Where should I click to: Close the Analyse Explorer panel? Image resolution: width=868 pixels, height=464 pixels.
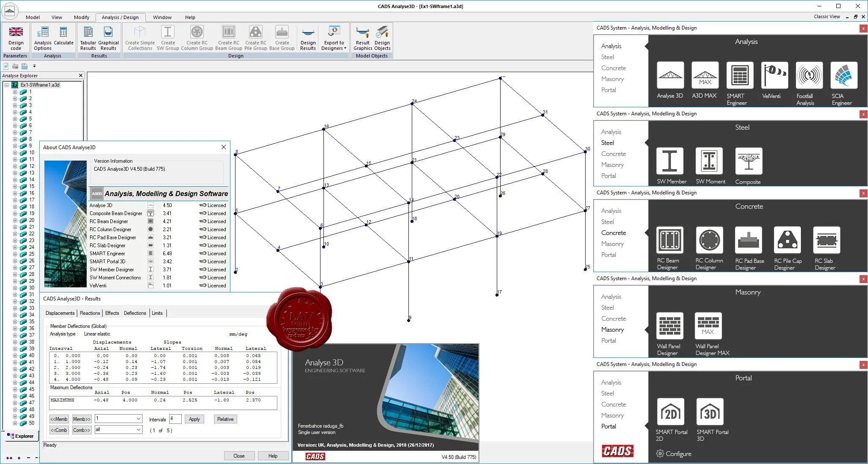coord(81,76)
